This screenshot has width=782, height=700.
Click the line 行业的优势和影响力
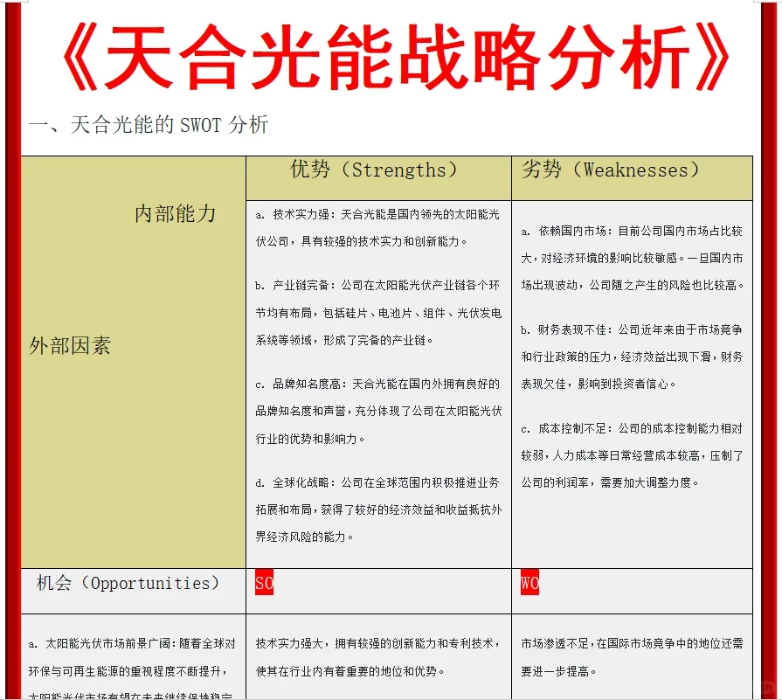pyautogui.click(x=309, y=439)
